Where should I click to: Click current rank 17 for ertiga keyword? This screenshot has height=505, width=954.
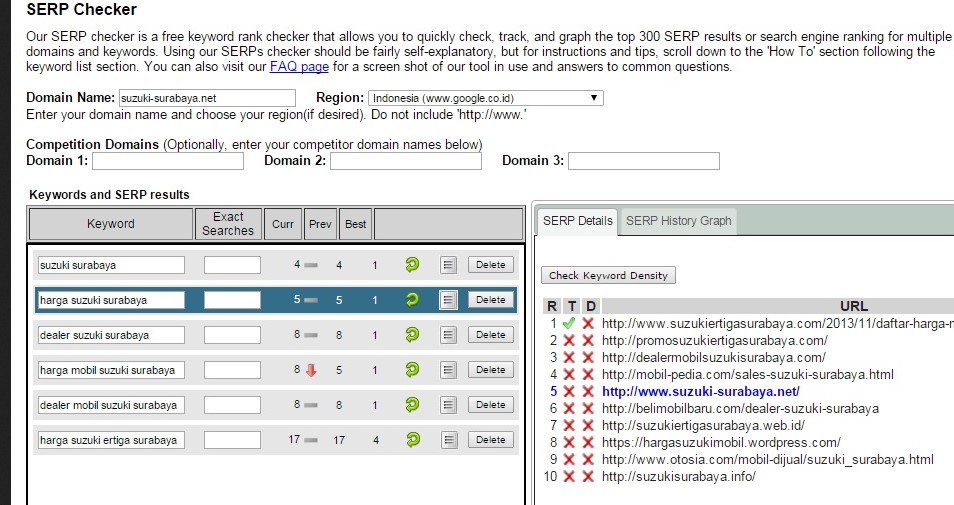click(294, 439)
